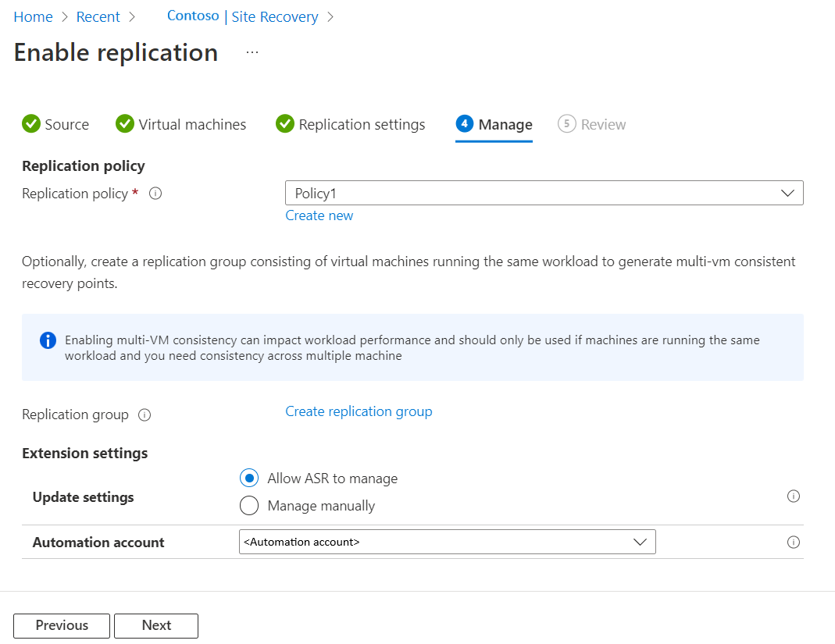Select the Manage manually option

(x=248, y=505)
